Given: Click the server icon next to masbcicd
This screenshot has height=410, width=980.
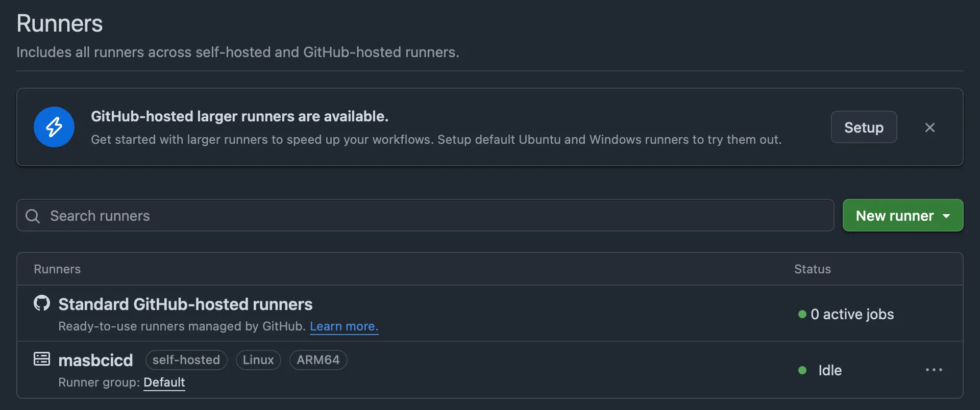Looking at the screenshot, I should (42, 359).
